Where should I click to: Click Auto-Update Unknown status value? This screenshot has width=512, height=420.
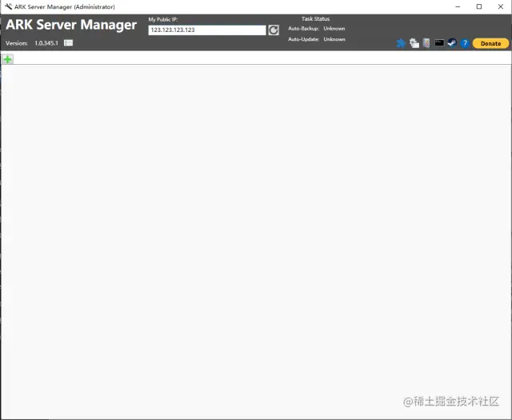coord(334,39)
